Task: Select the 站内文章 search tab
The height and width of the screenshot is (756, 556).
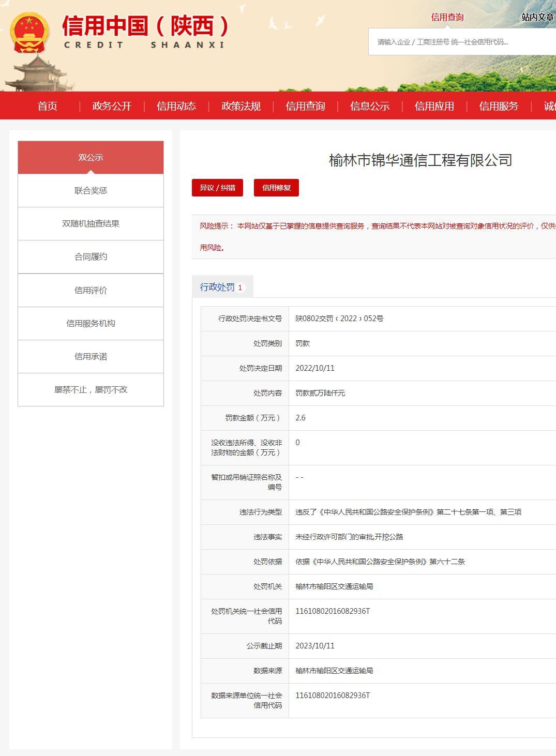Action: click(x=538, y=17)
